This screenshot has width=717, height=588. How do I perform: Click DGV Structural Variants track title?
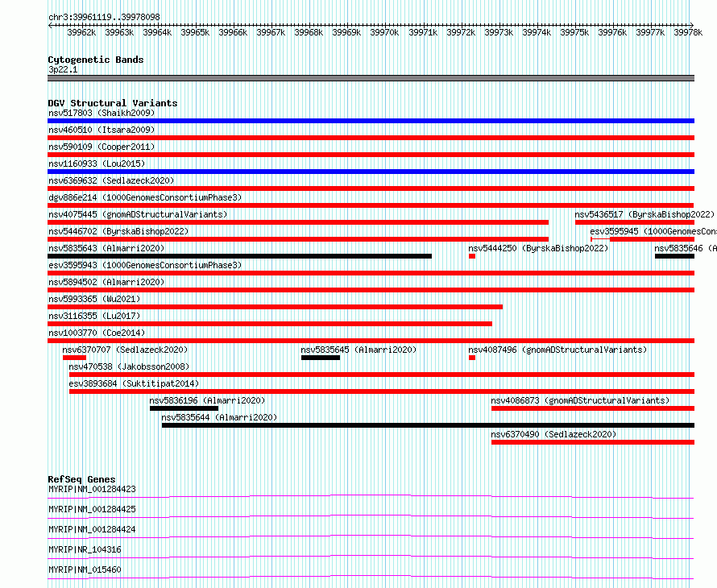click(x=113, y=103)
